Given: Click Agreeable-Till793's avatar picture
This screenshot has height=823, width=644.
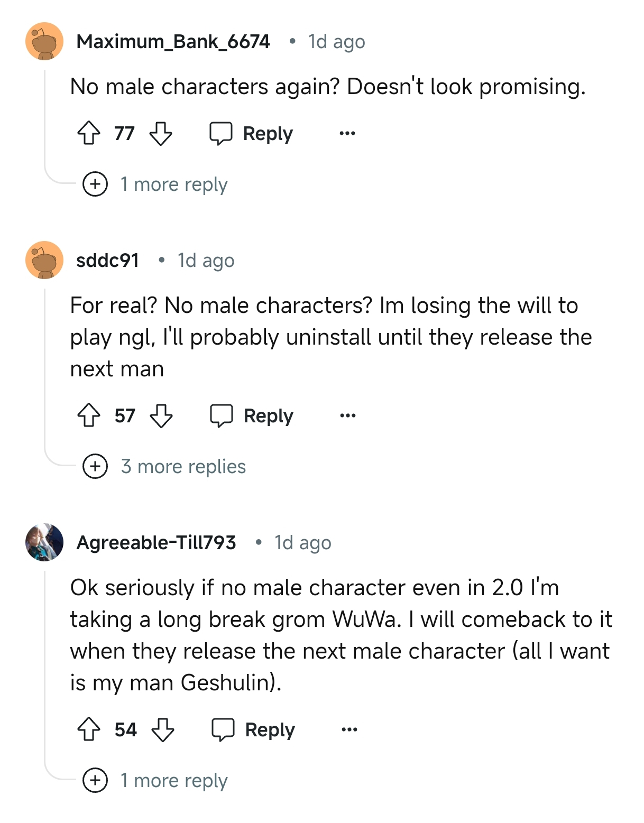Looking at the screenshot, I should 44,542.
